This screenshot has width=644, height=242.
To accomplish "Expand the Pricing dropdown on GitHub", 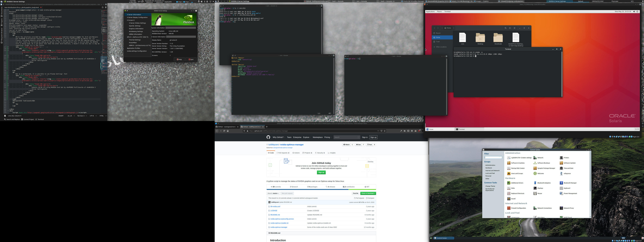I will (328, 137).
